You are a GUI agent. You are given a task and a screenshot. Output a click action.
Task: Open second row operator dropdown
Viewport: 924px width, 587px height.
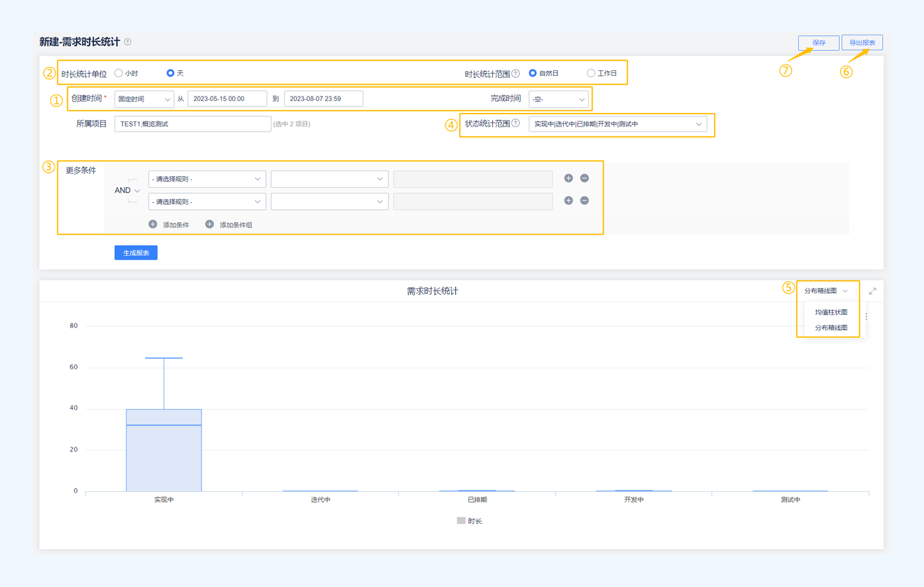[x=329, y=202]
